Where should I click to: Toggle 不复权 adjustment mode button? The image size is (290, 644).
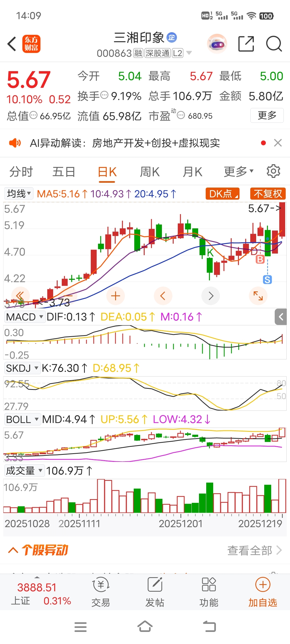[268, 193]
